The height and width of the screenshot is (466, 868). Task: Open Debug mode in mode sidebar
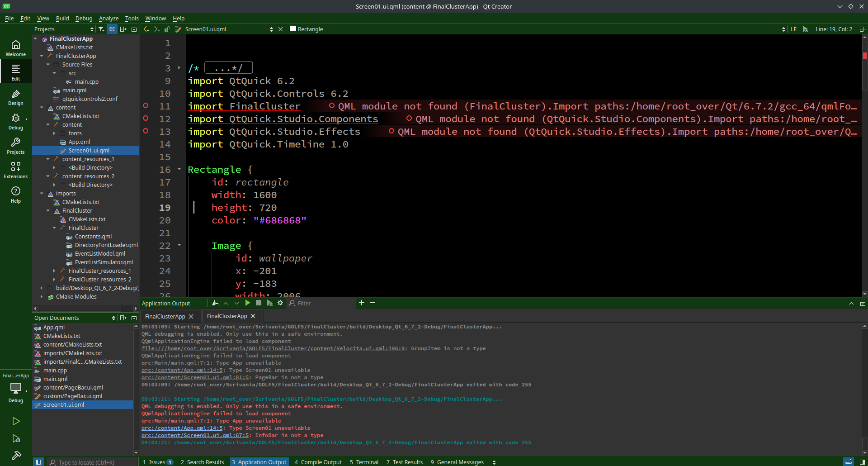click(x=16, y=121)
